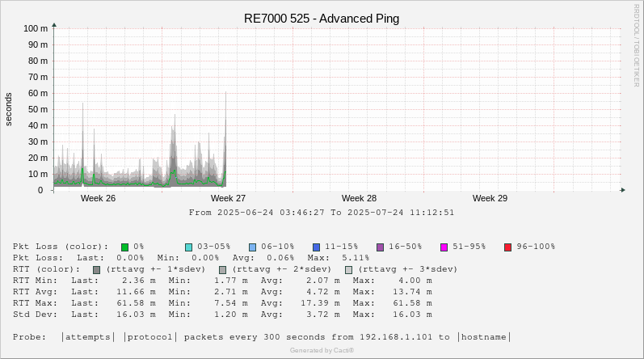
Task: Click the |hostname| placeholder in Probe line
Action: click(x=484, y=337)
